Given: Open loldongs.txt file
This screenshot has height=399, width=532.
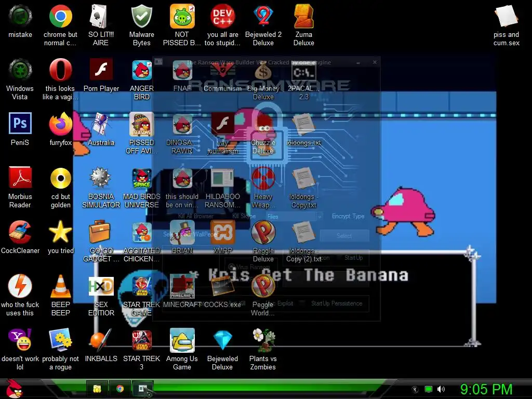Looking at the screenshot, I should [303, 124].
